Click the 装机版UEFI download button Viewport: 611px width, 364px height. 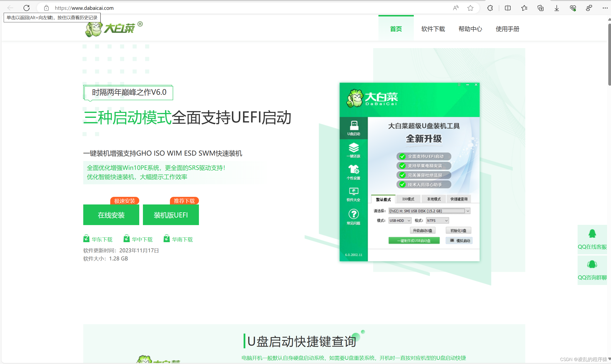click(171, 215)
